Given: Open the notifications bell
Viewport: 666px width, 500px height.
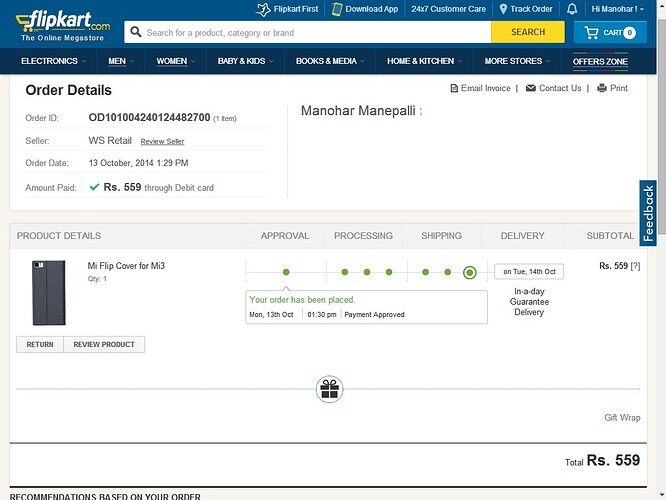Looking at the screenshot, I should pyautogui.click(x=572, y=9).
